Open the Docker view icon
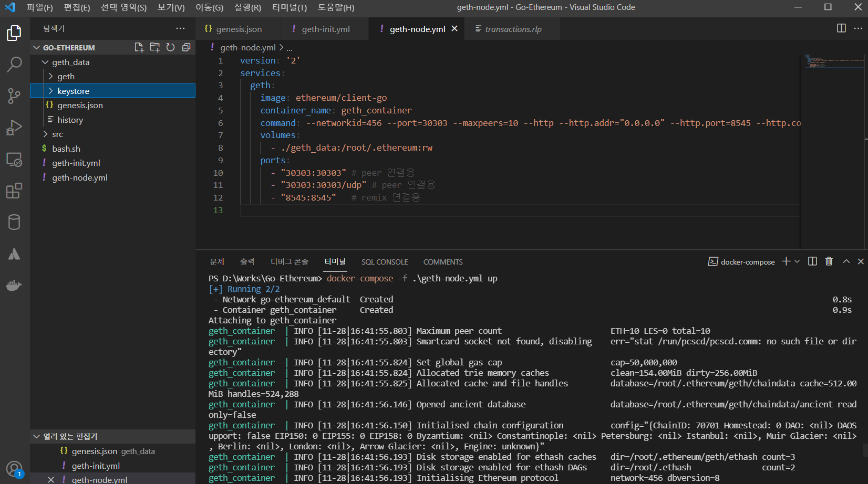 [x=14, y=286]
